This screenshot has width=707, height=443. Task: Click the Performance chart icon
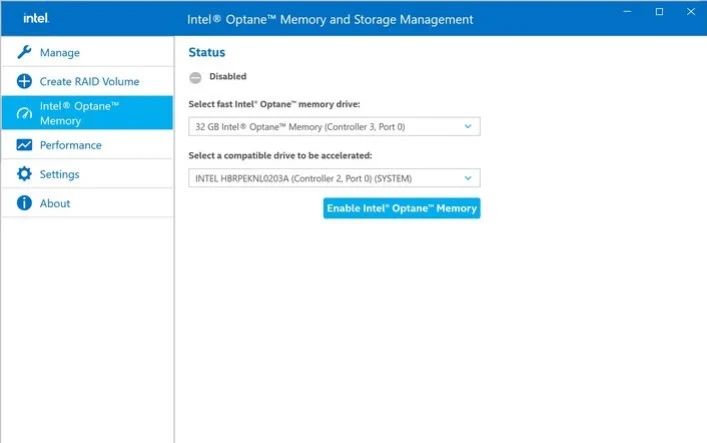pos(25,145)
